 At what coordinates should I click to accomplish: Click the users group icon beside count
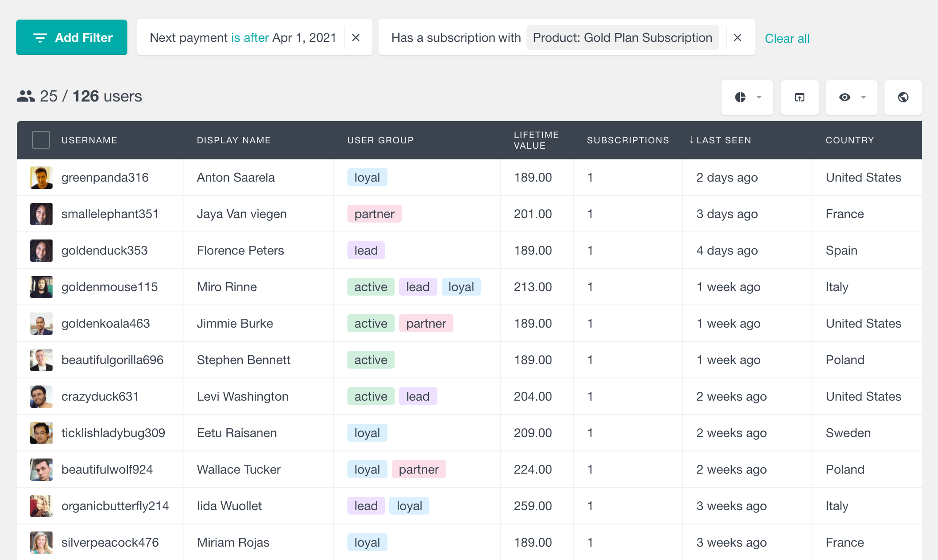coord(26,96)
